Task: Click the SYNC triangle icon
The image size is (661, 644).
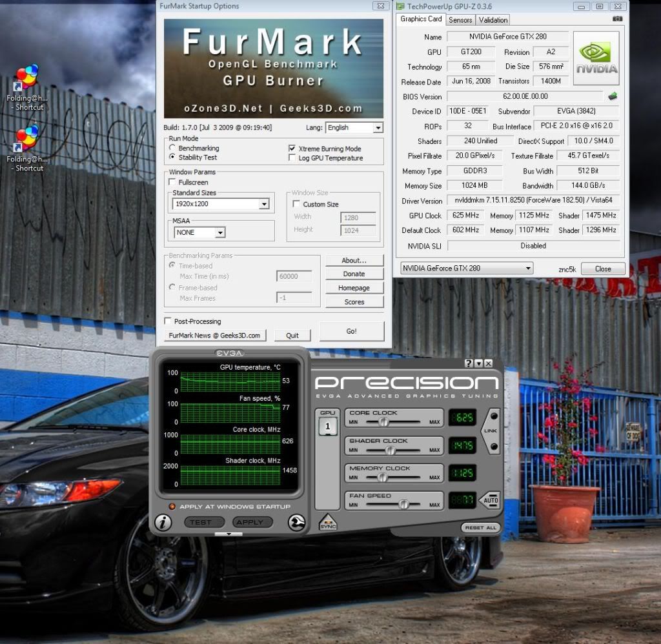Action: tap(328, 522)
